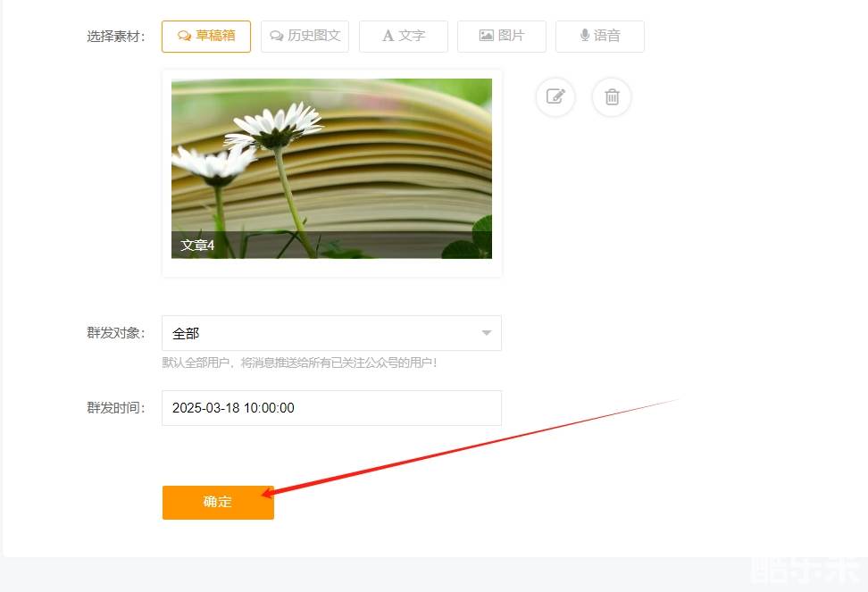
Task: Click the letter A icon on the 文字 button
Action: [x=388, y=36]
